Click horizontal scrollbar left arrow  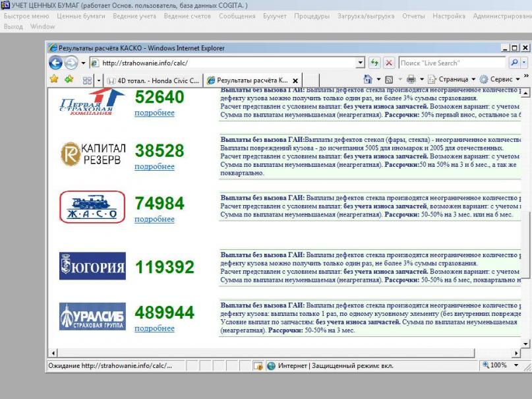point(53,353)
